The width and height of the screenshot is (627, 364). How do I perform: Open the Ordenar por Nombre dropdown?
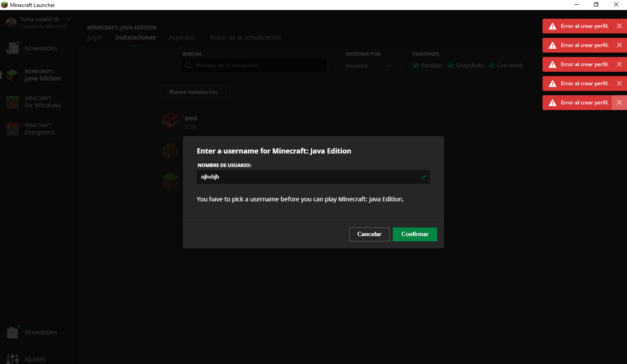point(368,66)
